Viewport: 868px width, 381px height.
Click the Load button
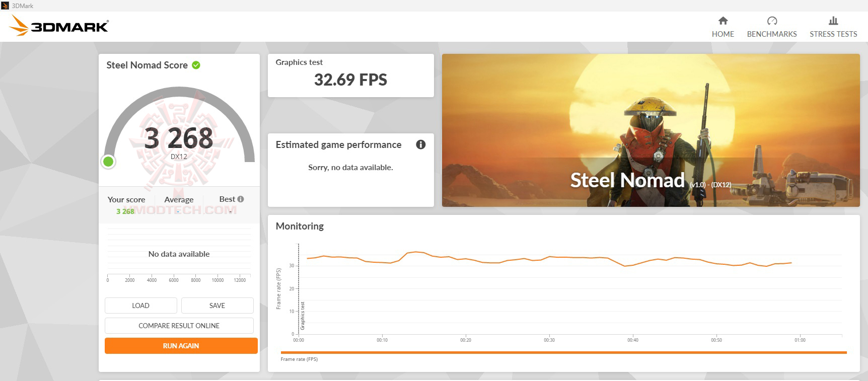[x=141, y=306]
